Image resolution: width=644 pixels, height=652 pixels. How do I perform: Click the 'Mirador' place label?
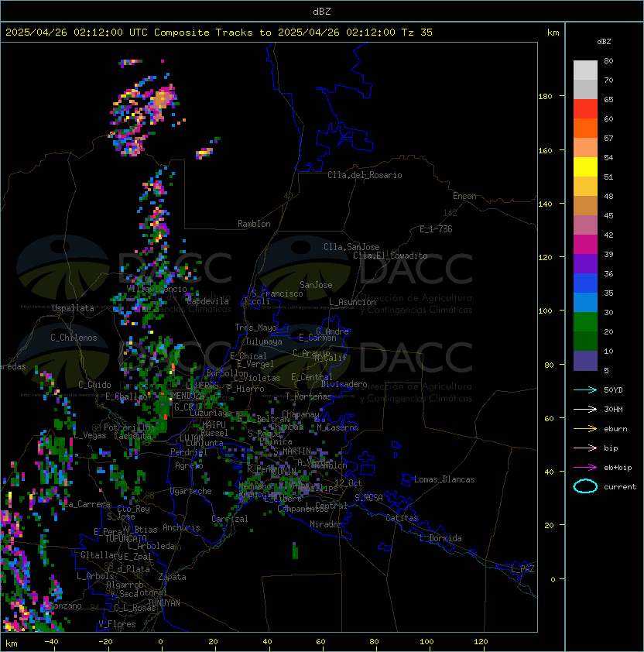tap(327, 524)
